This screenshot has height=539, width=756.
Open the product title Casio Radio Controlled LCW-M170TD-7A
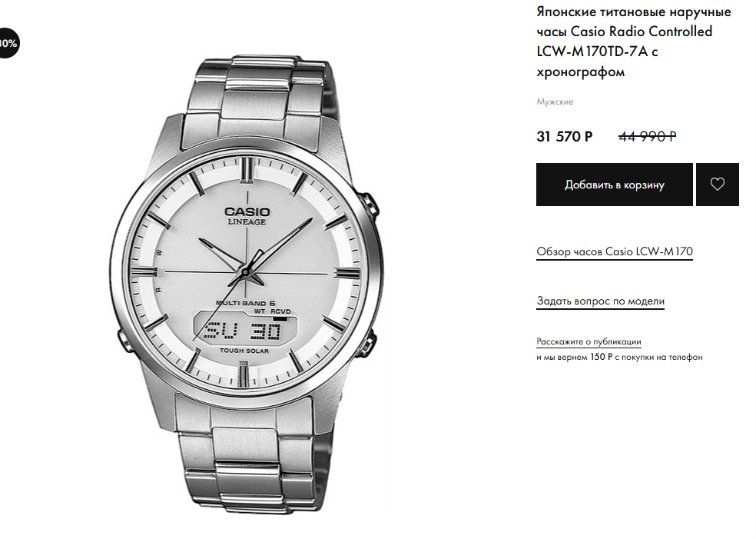click(634, 42)
